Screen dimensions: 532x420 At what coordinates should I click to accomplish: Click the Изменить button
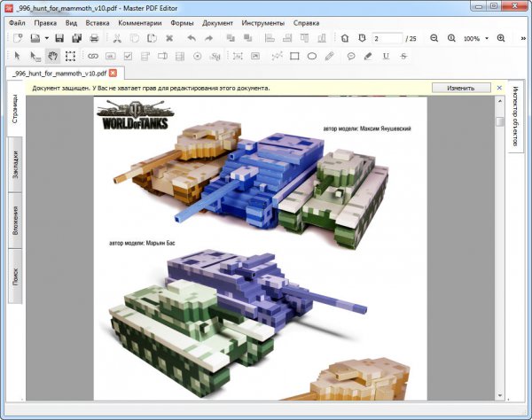point(461,88)
